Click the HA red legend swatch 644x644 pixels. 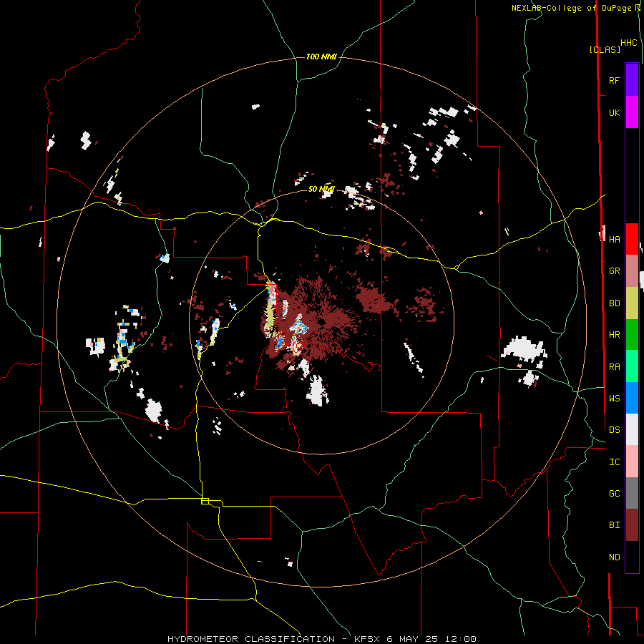[632, 239]
